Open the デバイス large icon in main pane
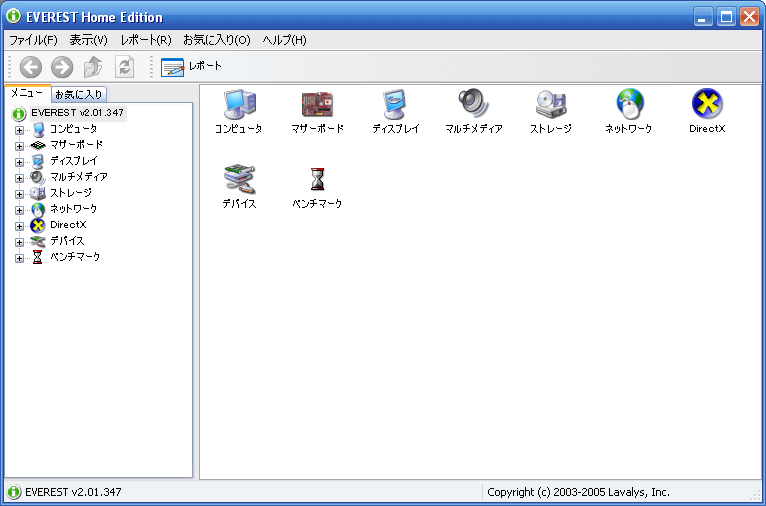 click(x=239, y=179)
